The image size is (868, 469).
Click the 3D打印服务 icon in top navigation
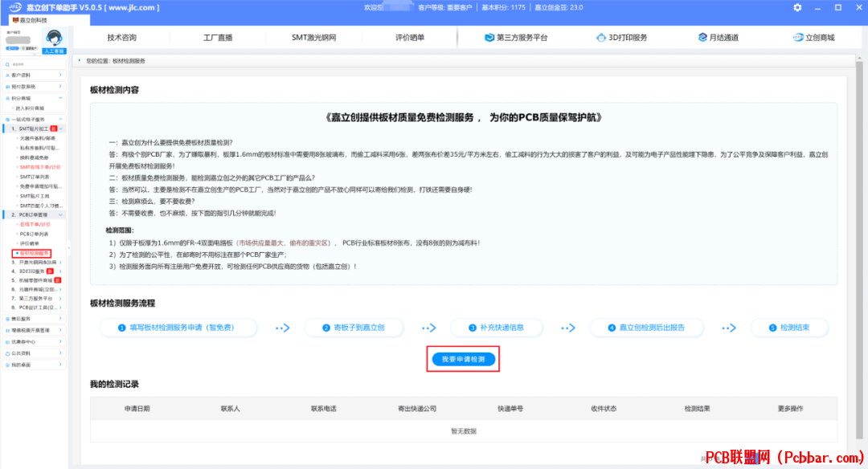600,38
